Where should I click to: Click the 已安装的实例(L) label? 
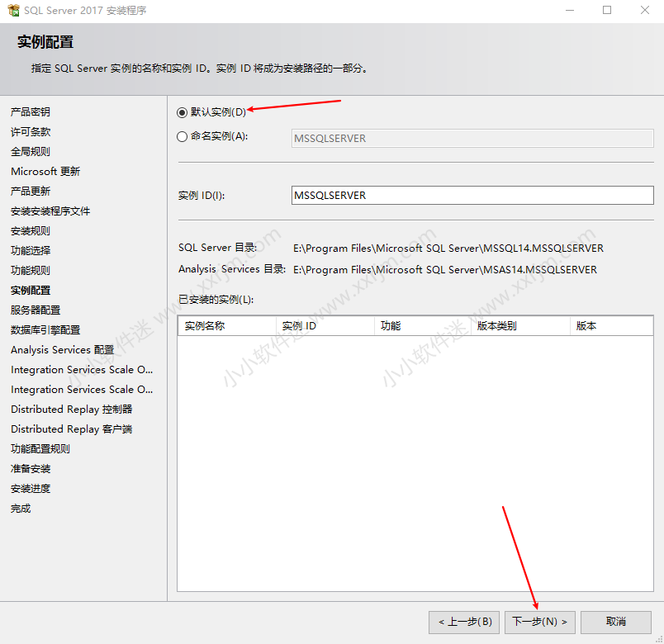216,300
